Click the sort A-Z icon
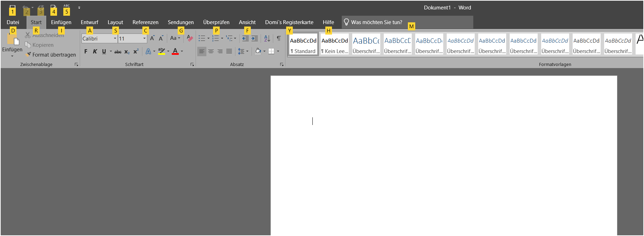The width and height of the screenshot is (644, 236). (267, 38)
